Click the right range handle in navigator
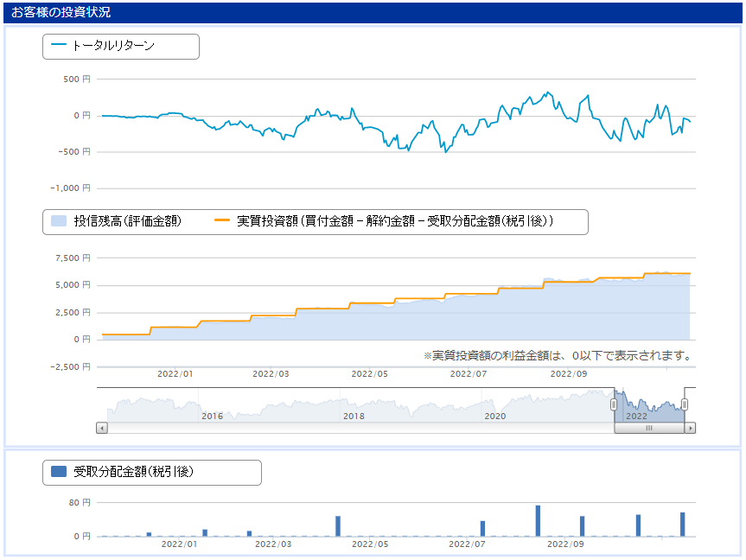Screen dimensions: 746x560 point(684,404)
